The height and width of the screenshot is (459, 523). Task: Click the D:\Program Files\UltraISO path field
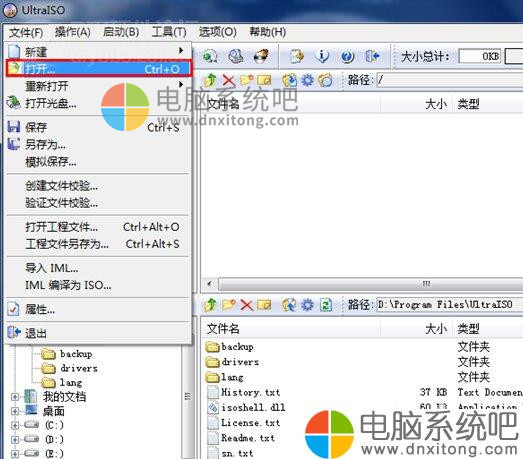449,305
